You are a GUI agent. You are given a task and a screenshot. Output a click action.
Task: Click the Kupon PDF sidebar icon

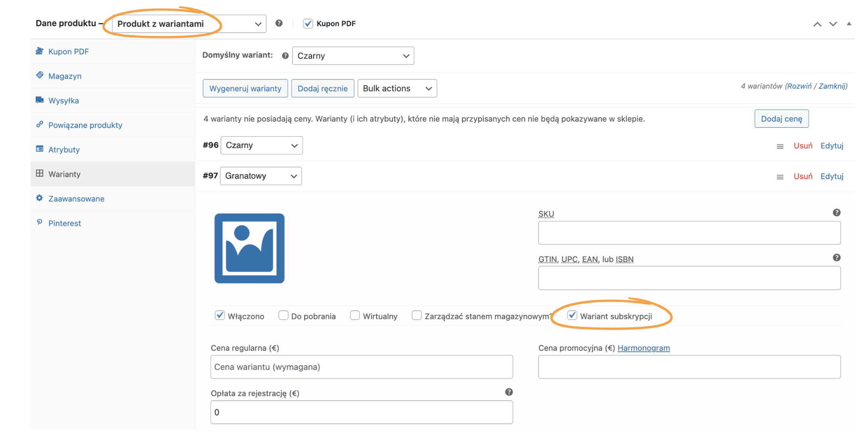coord(40,51)
